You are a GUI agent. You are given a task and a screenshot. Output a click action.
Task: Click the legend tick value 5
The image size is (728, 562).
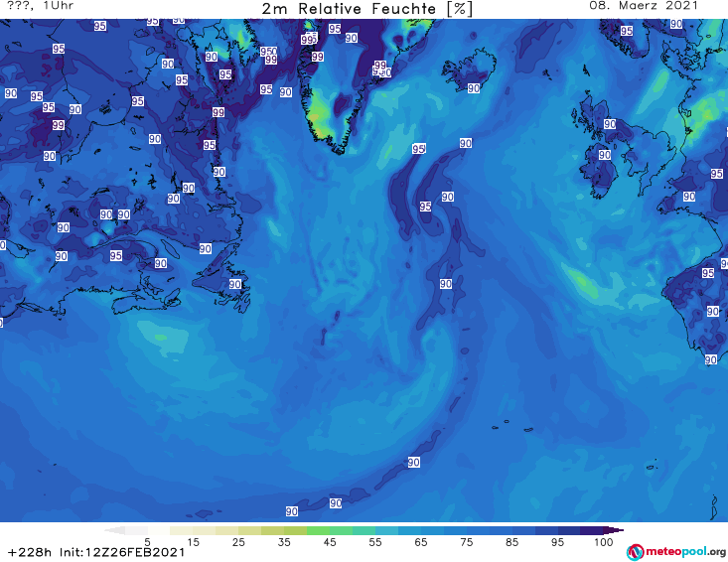[x=147, y=542]
